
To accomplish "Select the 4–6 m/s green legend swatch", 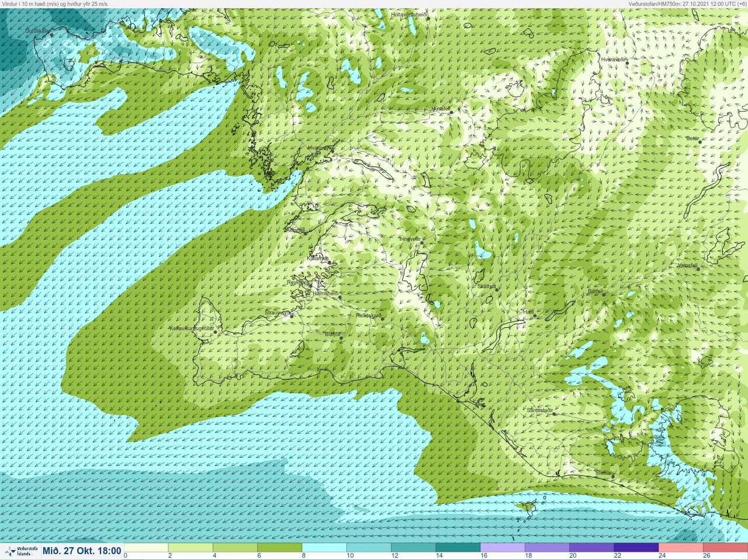I will (x=235, y=548).
